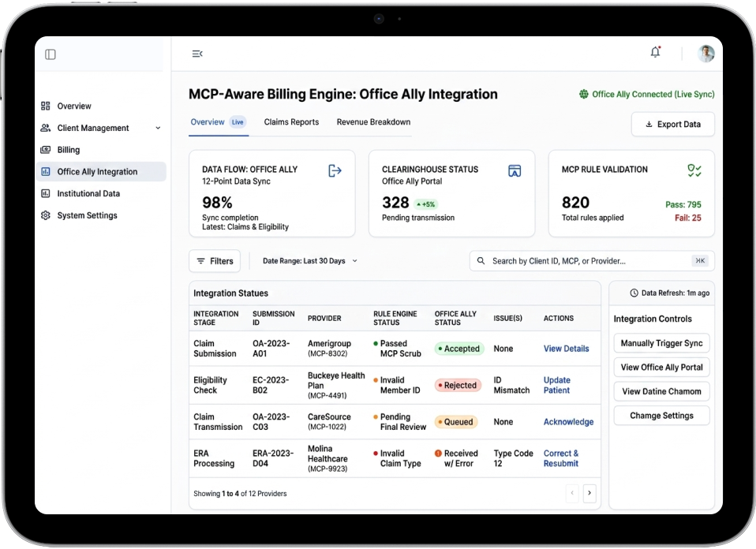Click the Client Management people icon
This screenshot has height=549, width=756.
click(46, 128)
